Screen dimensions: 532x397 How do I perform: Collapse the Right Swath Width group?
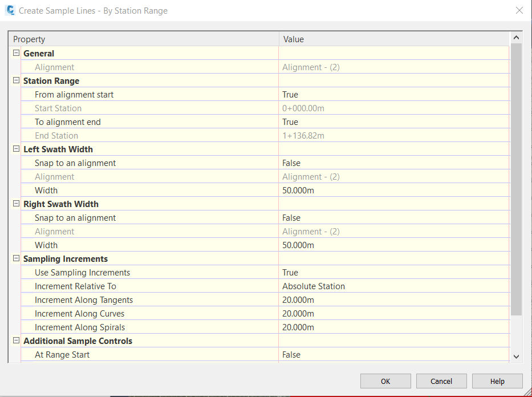pyautogui.click(x=16, y=204)
